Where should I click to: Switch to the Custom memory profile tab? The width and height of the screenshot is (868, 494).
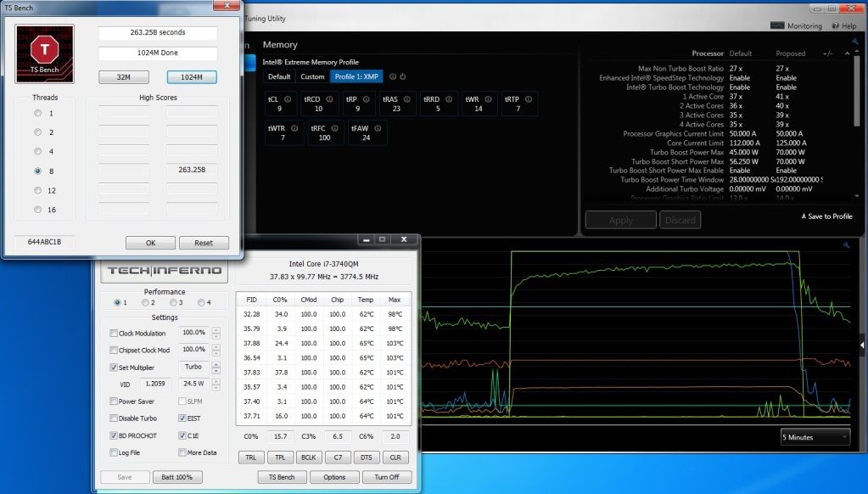click(x=312, y=76)
